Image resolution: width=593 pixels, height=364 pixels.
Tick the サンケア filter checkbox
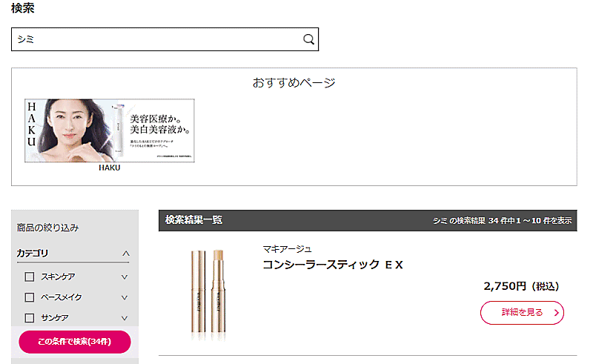[30, 318]
